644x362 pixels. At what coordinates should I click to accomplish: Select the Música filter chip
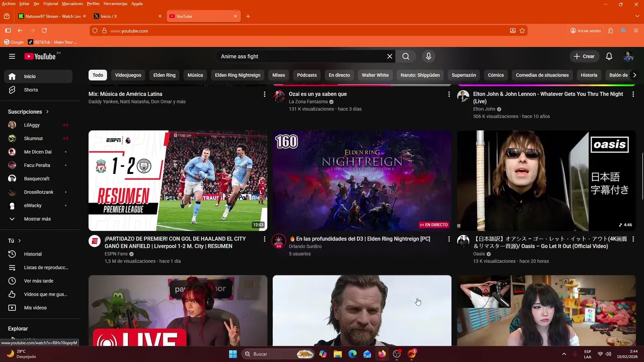click(x=195, y=75)
